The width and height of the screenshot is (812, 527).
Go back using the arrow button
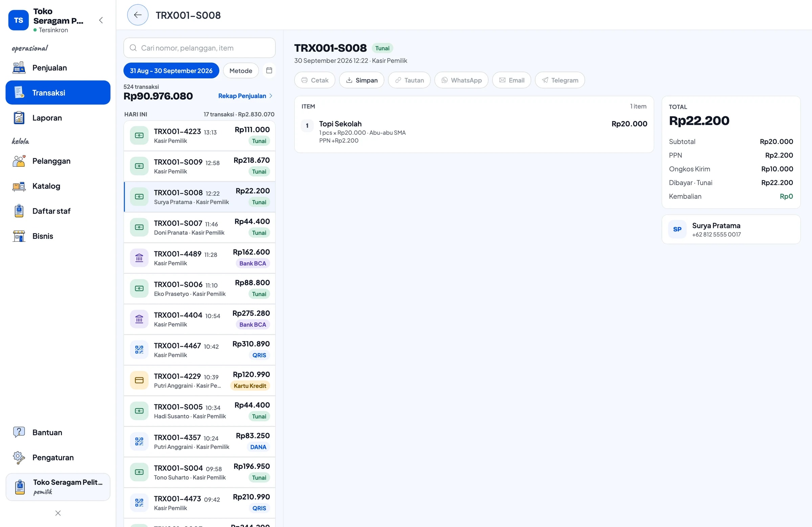pyautogui.click(x=137, y=15)
